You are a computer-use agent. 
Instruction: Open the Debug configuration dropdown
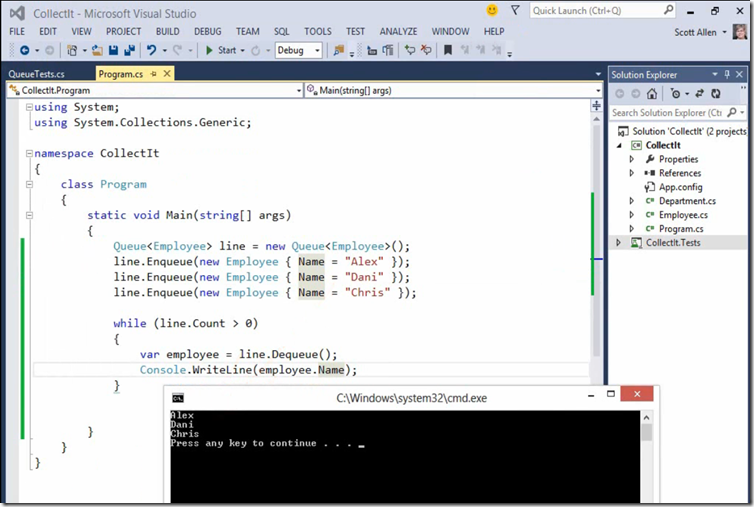click(x=317, y=50)
